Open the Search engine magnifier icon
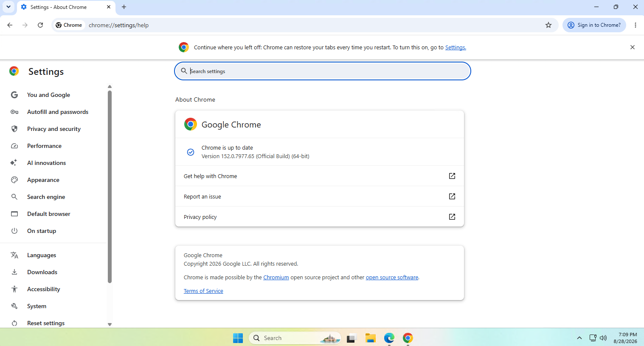Screen dimensions: 644x346 [14, 197]
